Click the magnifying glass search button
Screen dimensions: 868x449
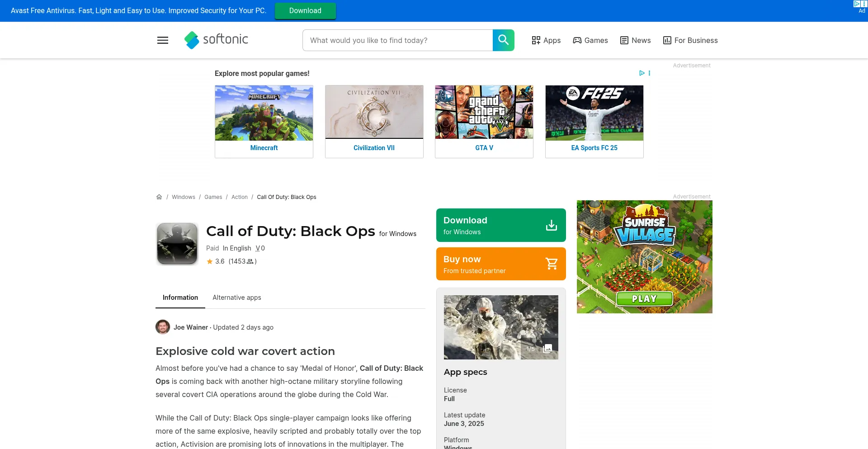click(503, 40)
